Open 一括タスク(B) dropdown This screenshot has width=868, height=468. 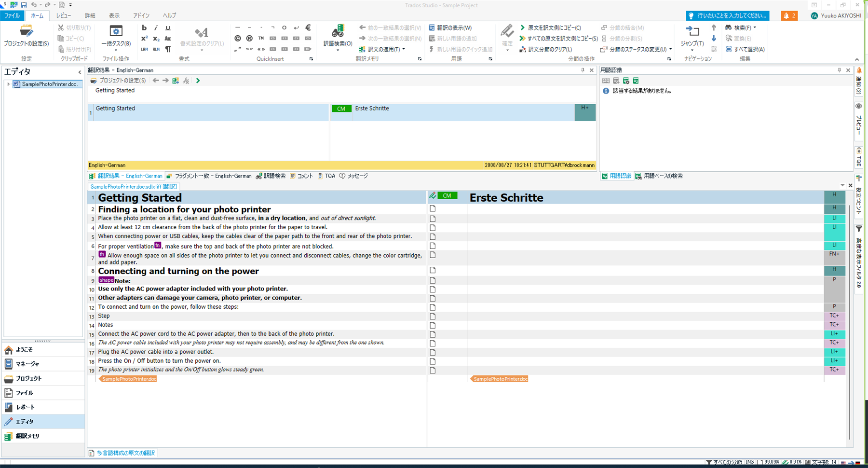[116, 38]
